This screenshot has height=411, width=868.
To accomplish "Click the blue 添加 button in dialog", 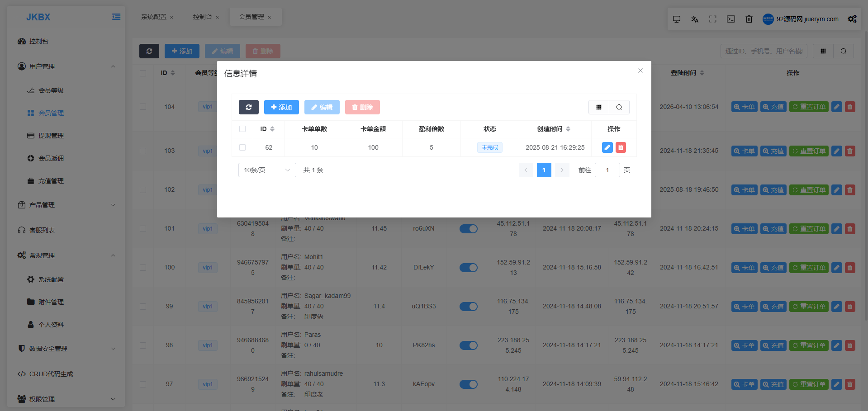I will pyautogui.click(x=281, y=107).
